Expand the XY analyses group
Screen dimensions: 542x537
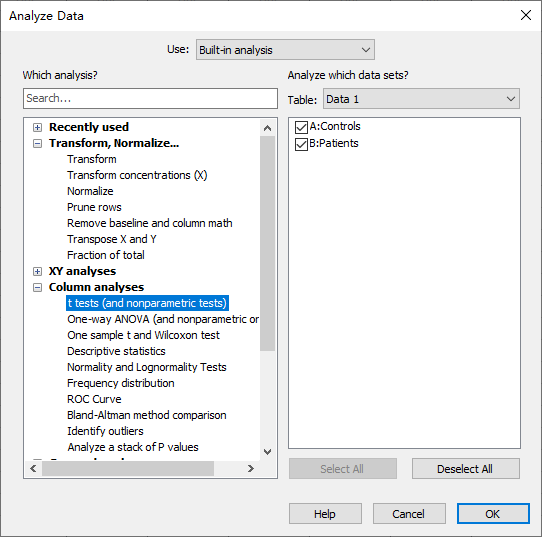(37, 272)
